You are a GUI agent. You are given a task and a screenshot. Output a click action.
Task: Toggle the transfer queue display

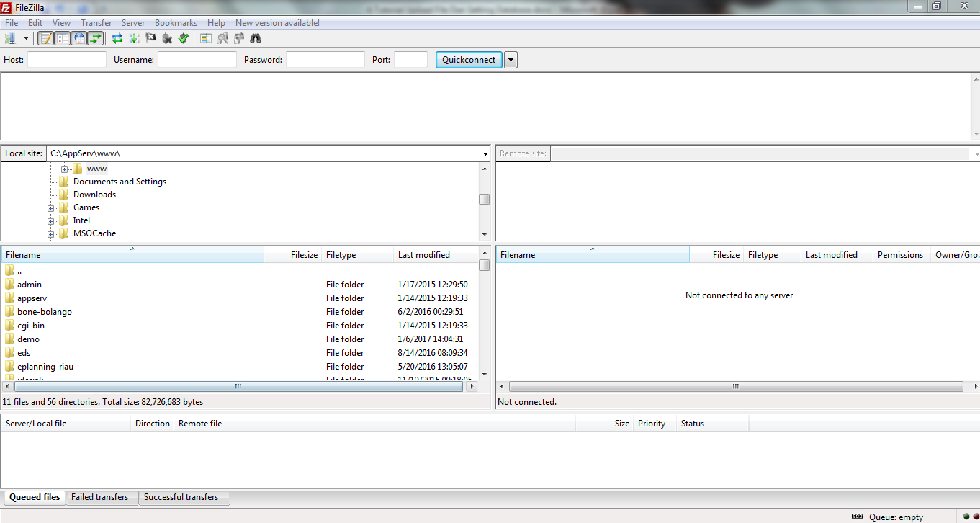tap(95, 38)
